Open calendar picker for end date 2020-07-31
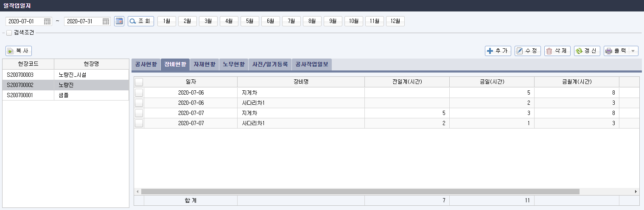The height and width of the screenshot is (210, 644). click(106, 21)
